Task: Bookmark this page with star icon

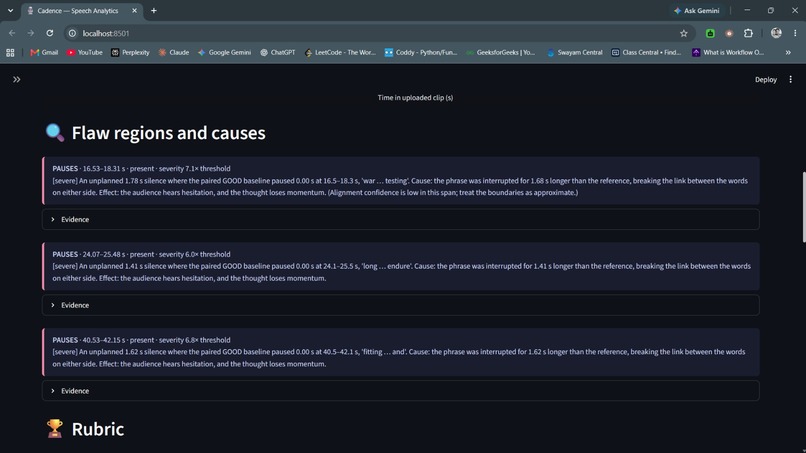Action: [684, 33]
